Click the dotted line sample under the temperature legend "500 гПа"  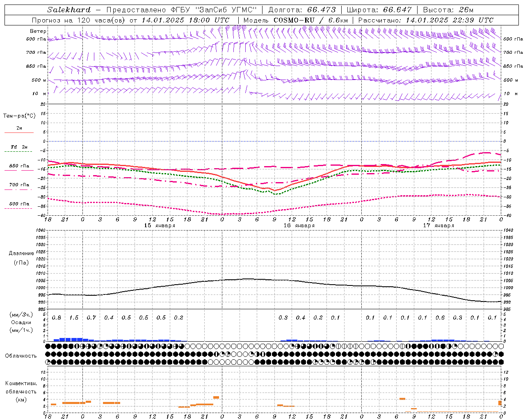[18, 208]
